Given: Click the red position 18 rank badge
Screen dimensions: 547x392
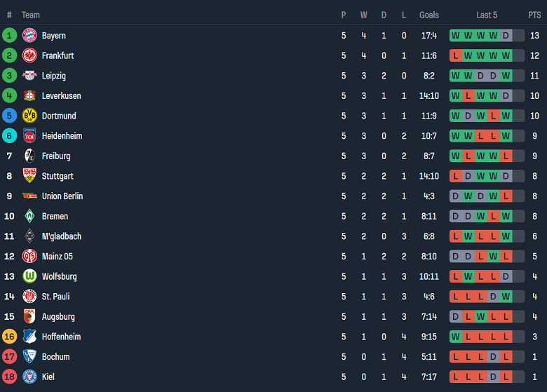Looking at the screenshot, I should pyautogui.click(x=9, y=377).
